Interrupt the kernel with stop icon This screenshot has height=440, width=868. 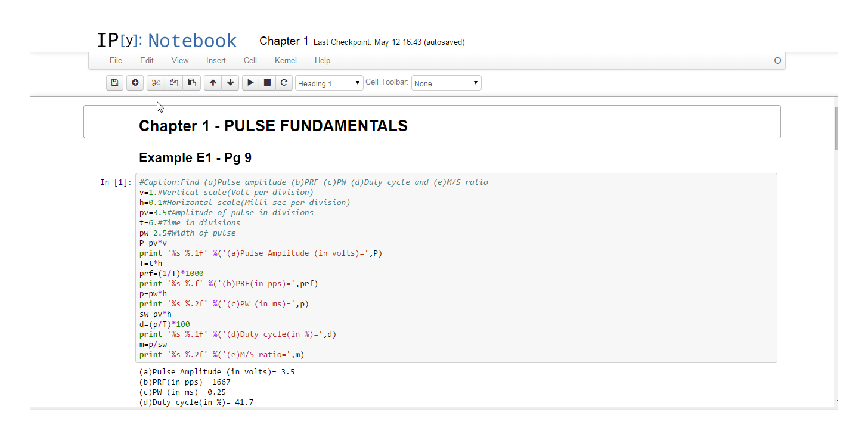(268, 83)
